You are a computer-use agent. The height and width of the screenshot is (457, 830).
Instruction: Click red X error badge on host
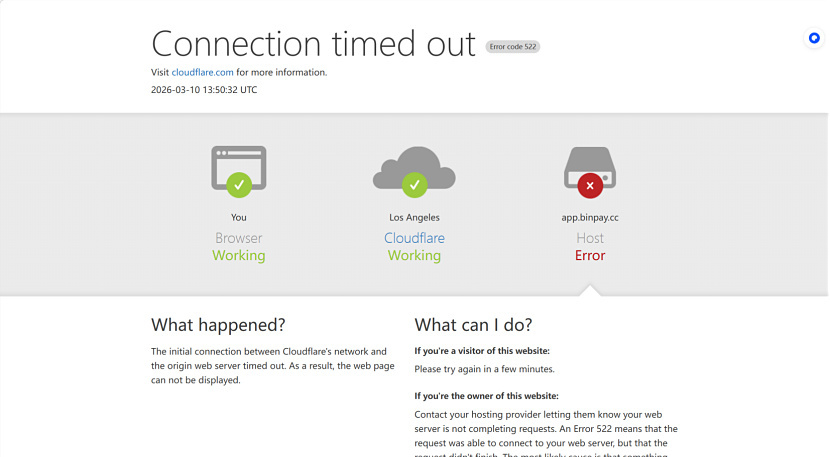(x=590, y=186)
